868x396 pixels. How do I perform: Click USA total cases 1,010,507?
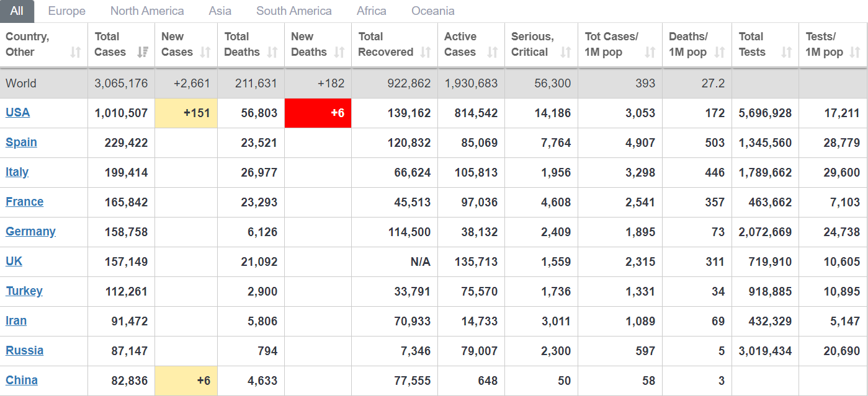pos(121,113)
